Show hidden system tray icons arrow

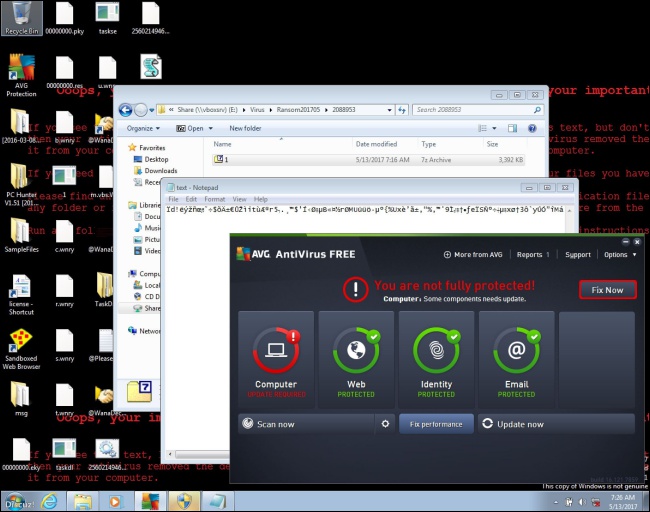click(x=555, y=502)
